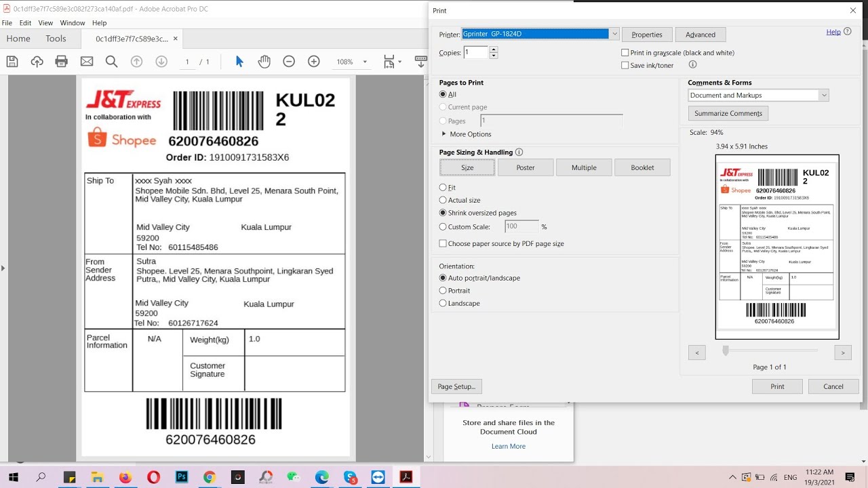The image size is (868, 488).
Task: Select the Poster sizing button
Action: click(x=526, y=167)
